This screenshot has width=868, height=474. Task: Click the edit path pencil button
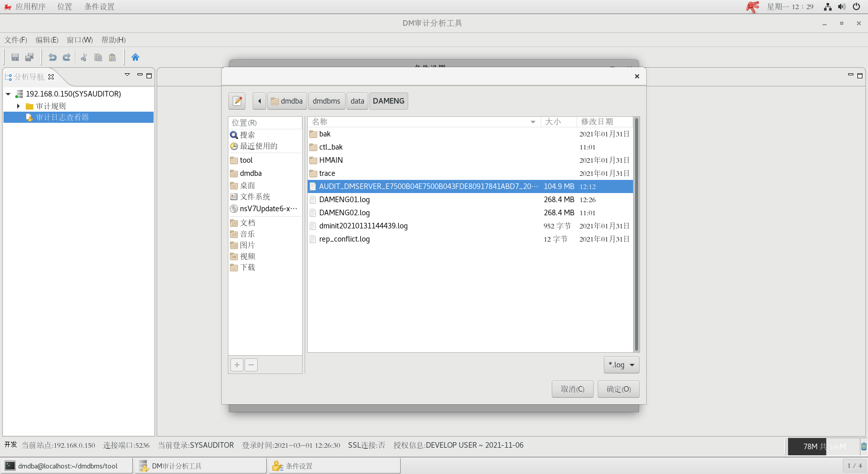(237, 101)
